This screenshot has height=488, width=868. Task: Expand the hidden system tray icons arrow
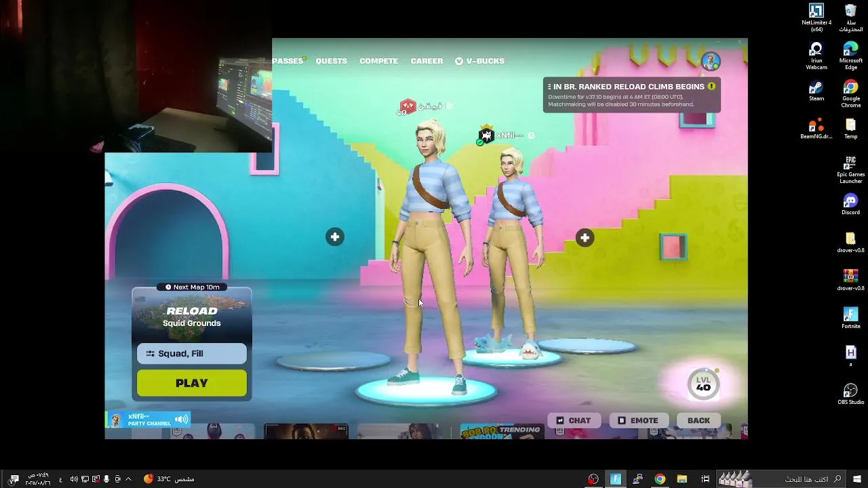128,479
